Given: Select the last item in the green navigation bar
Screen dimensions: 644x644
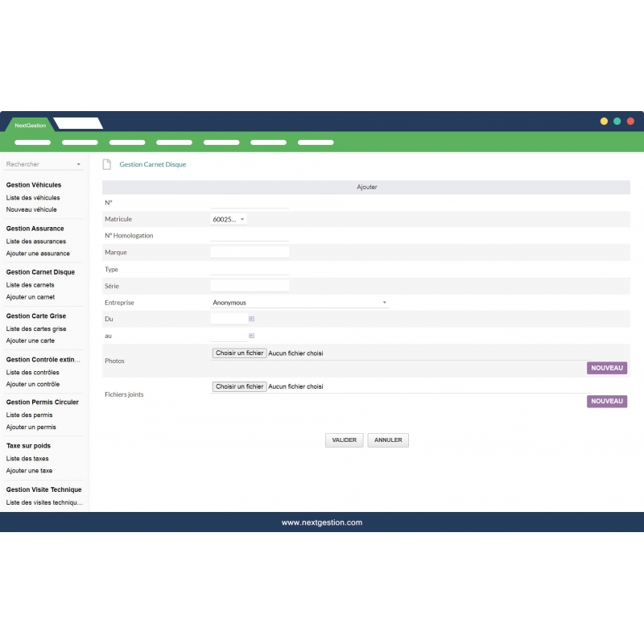Looking at the screenshot, I should (316, 142).
